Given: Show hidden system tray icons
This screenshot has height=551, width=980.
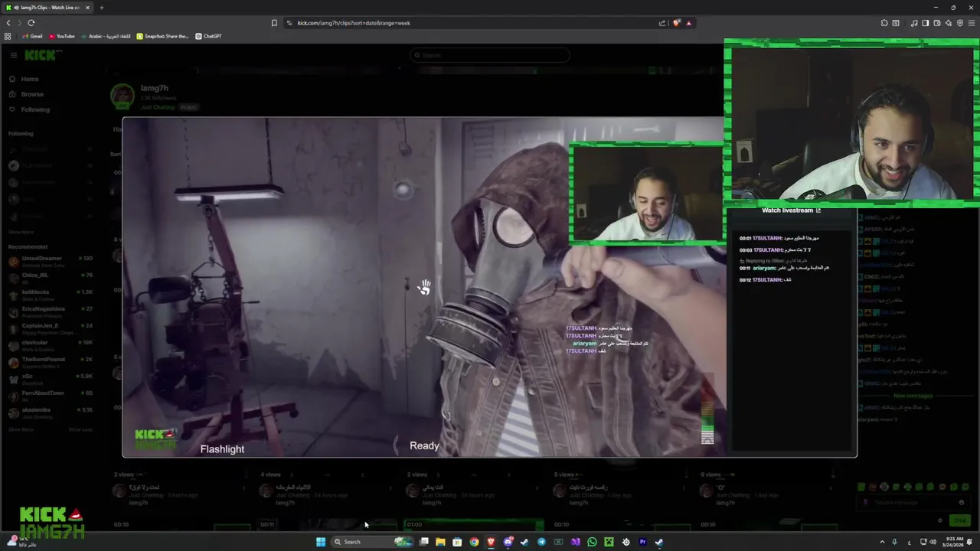Looking at the screenshot, I should [882, 542].
